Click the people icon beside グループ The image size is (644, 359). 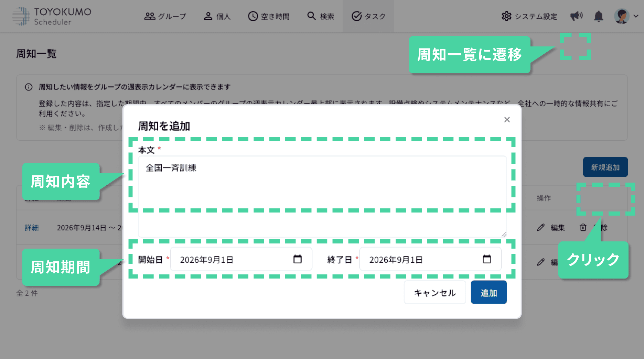pyautogui.click(x=150, y=16)
